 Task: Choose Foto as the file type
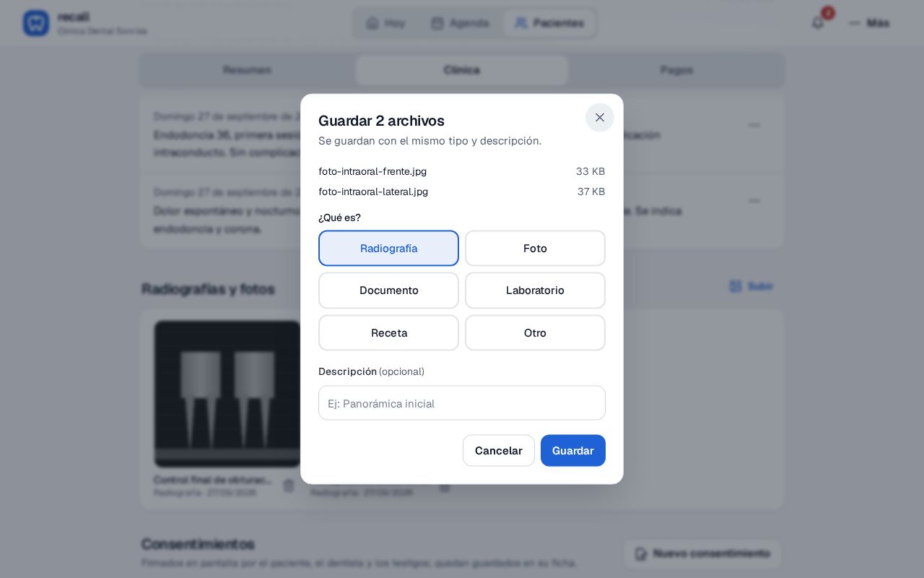click(x=535, y=249)
